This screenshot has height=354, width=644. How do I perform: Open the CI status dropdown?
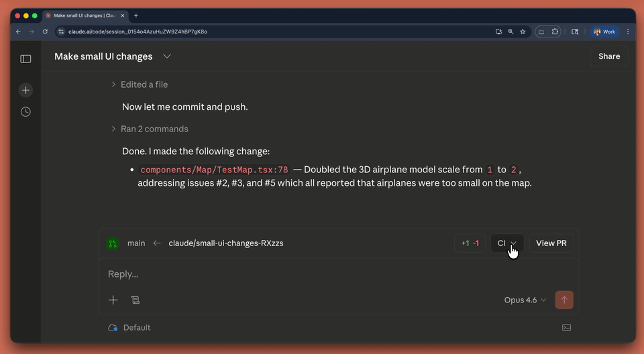point(506,243)
